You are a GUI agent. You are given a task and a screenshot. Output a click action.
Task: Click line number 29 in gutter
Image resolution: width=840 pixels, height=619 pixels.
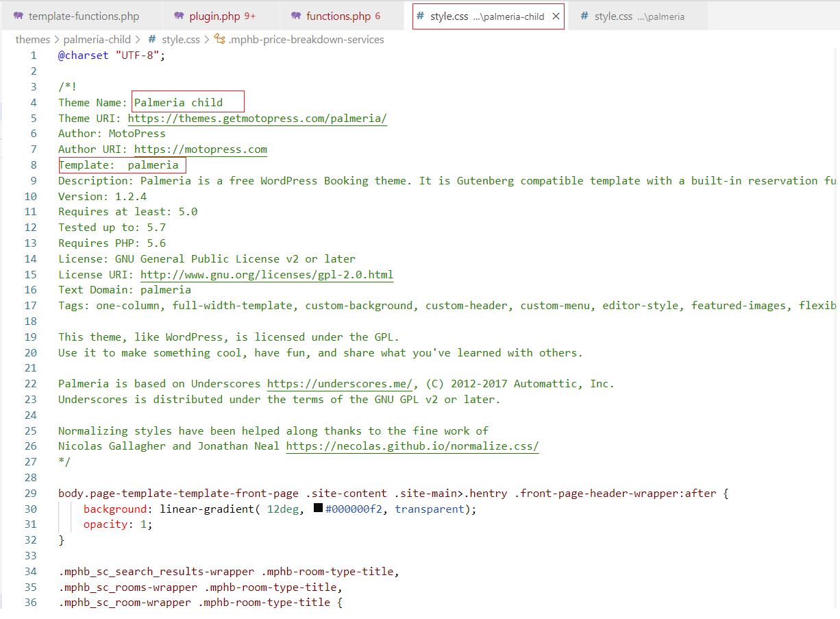pos(30,494)
